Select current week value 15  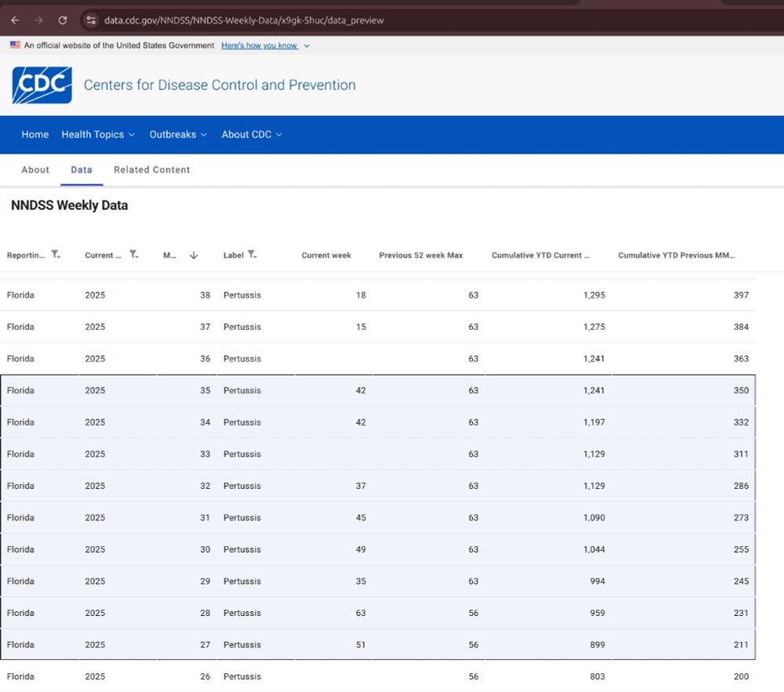[x=361, y=327]
